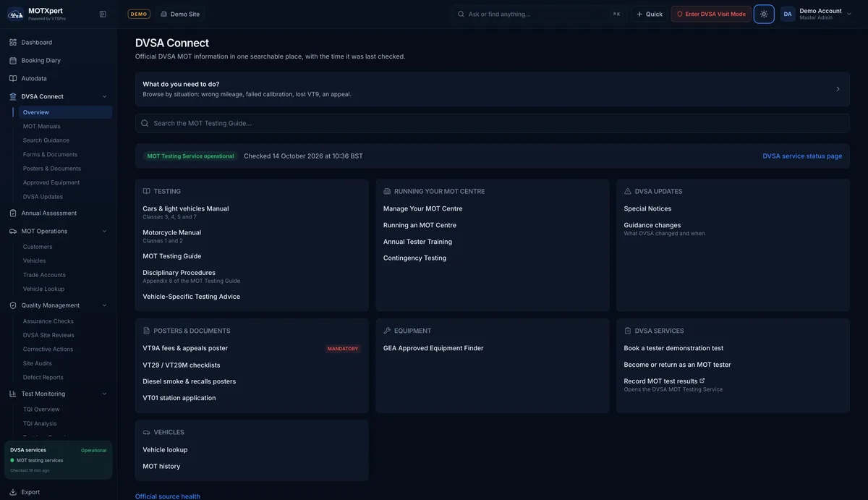Click the DA avatar icon
The width and height of the screenshot is (868, 500).
click(x=788, y=14)
